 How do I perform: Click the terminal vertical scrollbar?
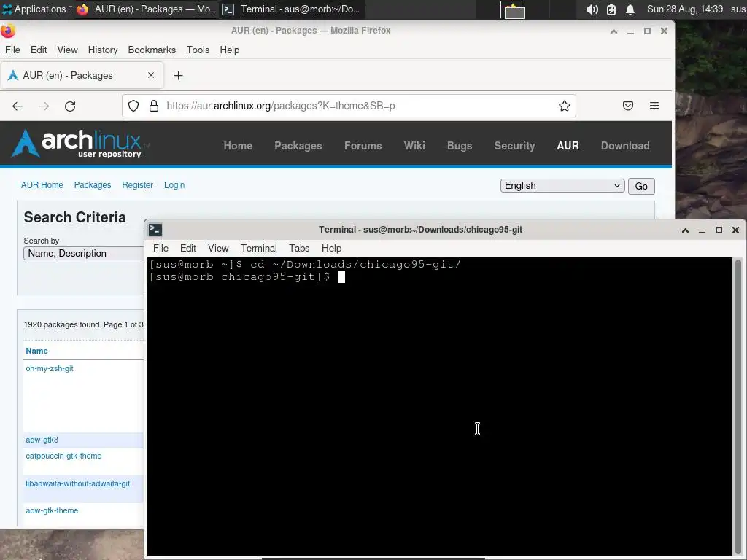click(x=738, y=407)
